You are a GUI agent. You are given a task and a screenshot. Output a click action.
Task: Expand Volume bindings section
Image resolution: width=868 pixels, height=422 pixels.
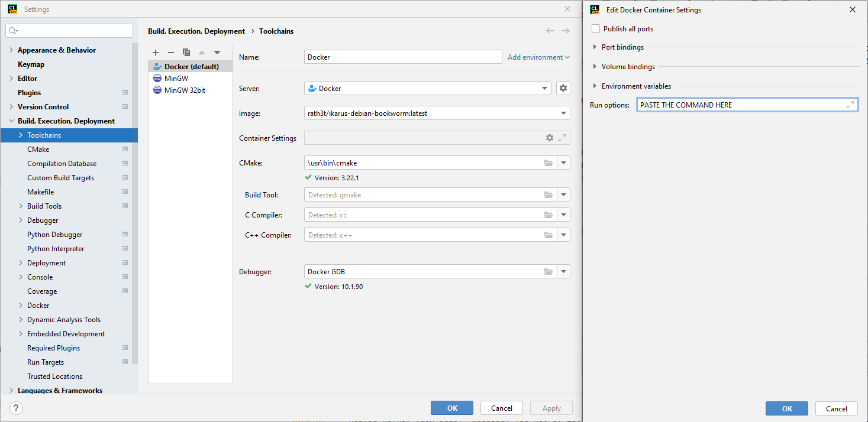pyautogui.click(x=595, y=66)
